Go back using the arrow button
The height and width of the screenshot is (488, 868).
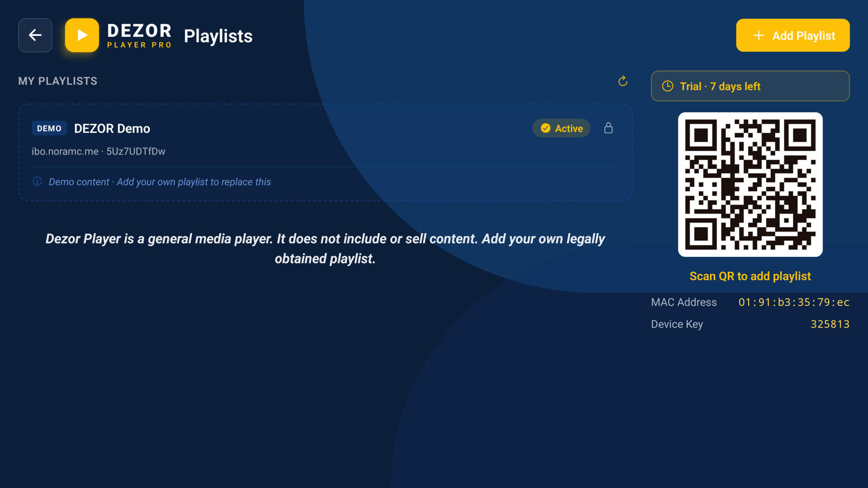pos(35,35)
